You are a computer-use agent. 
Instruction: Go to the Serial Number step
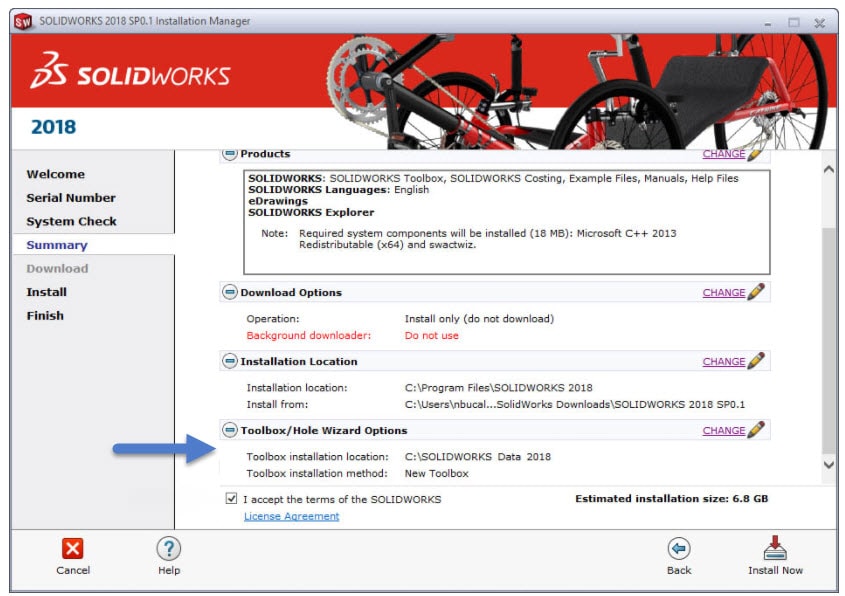pos(71,198)
